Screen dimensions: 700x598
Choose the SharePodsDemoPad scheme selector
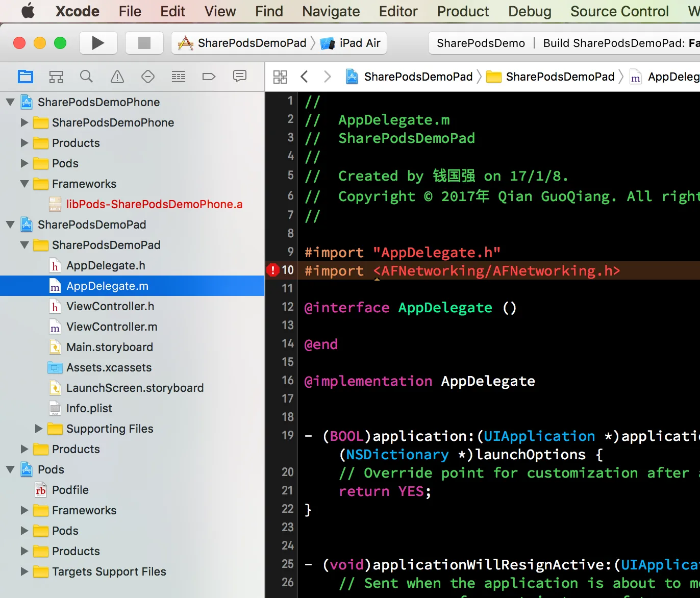(x=242, y=43)
